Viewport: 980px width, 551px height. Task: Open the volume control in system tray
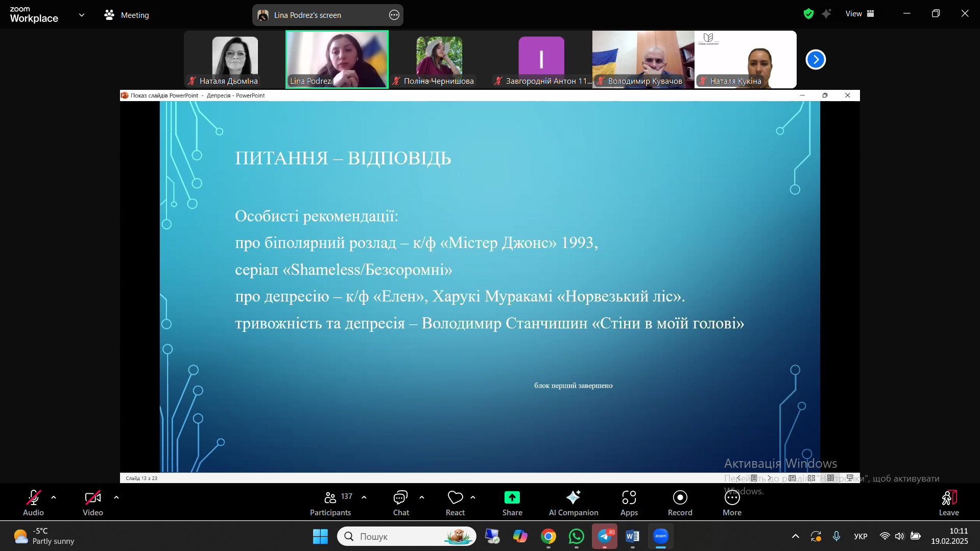point(900,536)
